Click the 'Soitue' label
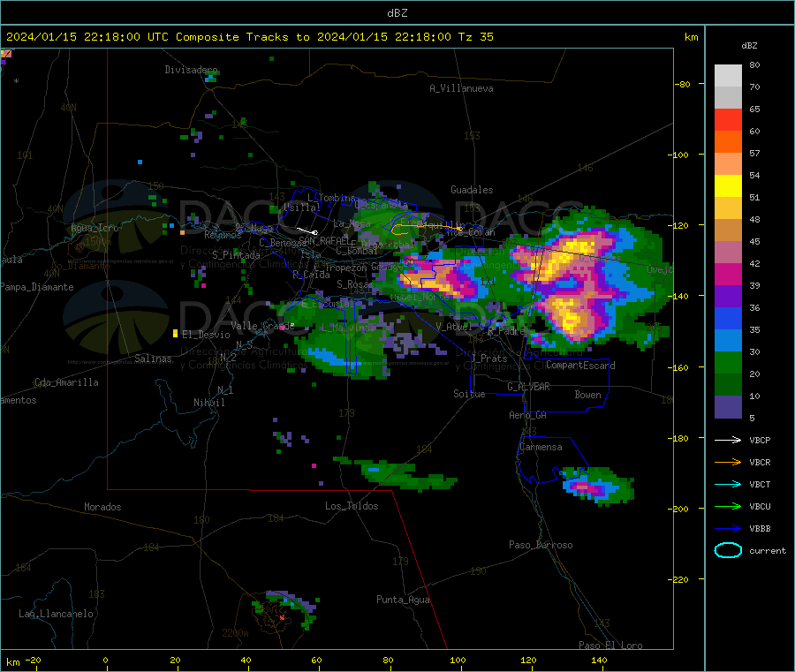This screenshot has width=795, height=672. (469, 394)
